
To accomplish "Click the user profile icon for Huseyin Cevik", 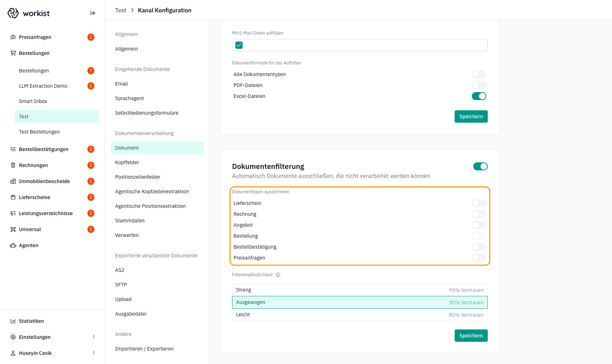I will (13, 353).
